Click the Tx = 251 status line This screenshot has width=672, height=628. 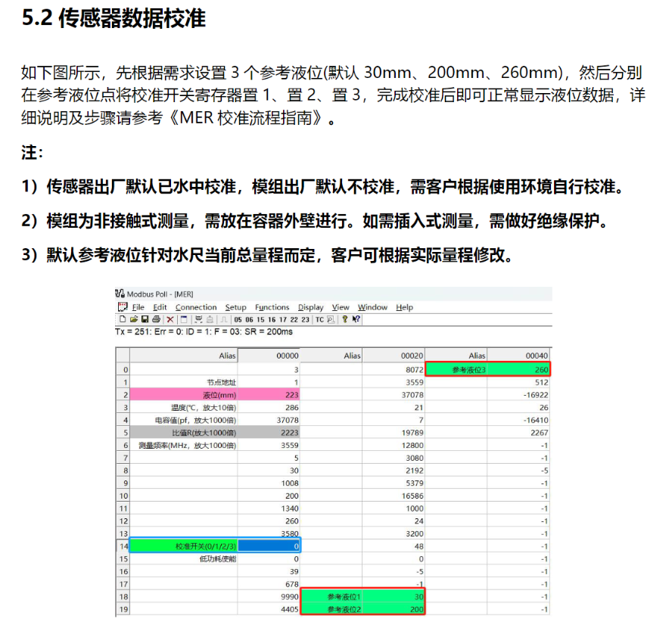pyautogui.click(x=204, y=332)
